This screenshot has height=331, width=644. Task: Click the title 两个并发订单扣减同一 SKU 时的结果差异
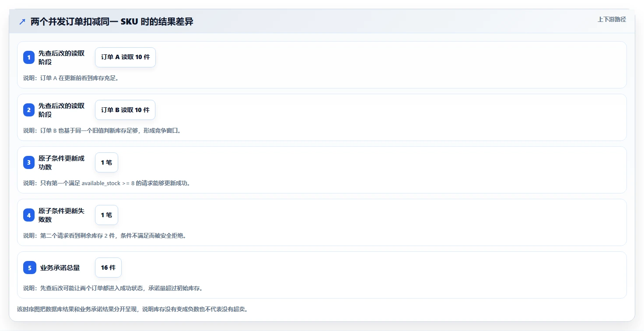coord(112,21)
